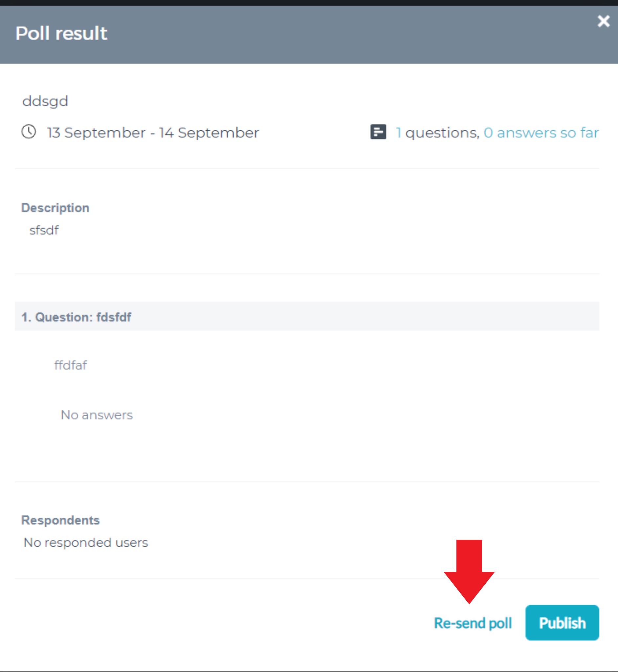Viewport: 618px width, 672px height.
Task: Select the answer option 'ffdfaf'
Action: click(x=71, y=365)
